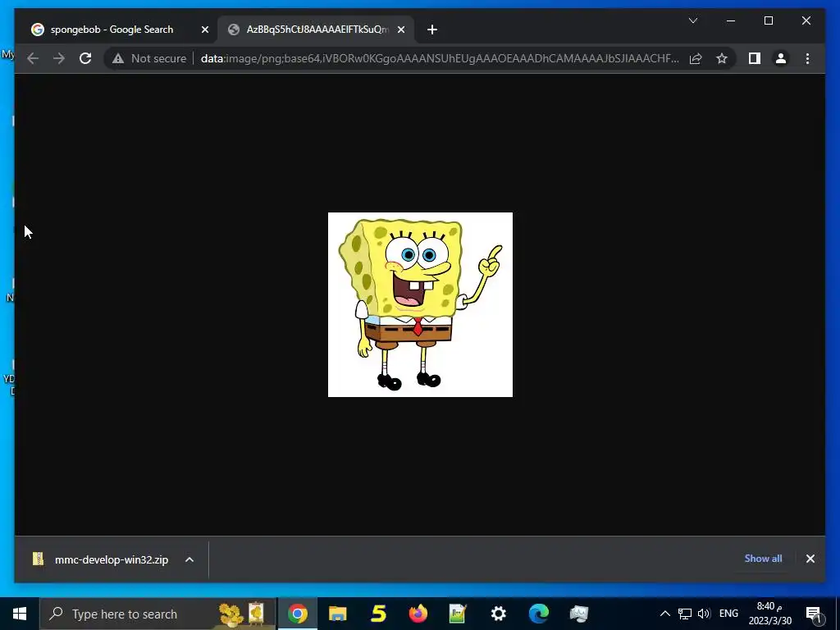840x630 pixels.
Task: Open the Chrome profile menu
Action: click(781, 58)
